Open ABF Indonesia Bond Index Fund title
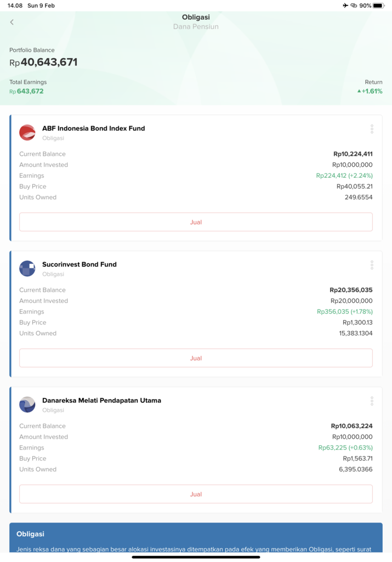 93,128
